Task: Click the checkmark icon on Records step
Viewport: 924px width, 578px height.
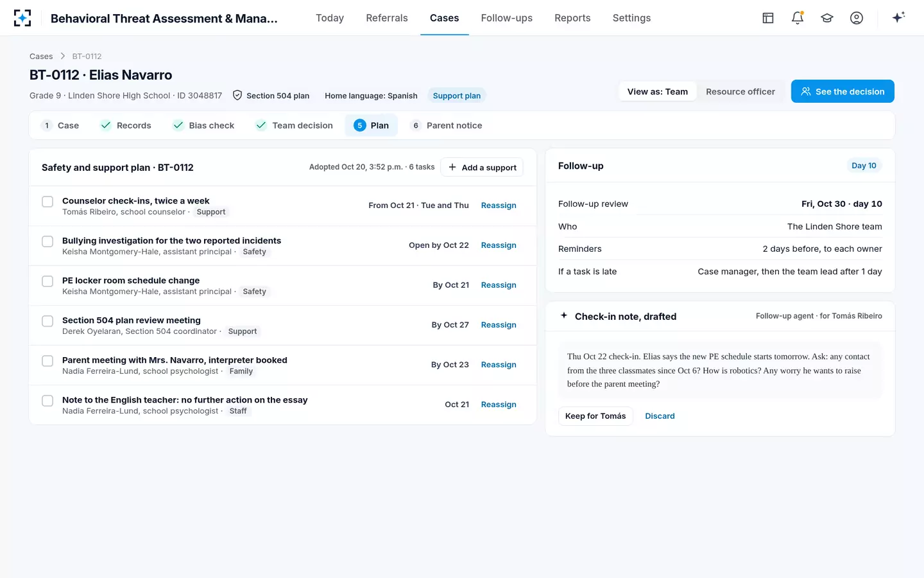Action: [x=106, y=125]
